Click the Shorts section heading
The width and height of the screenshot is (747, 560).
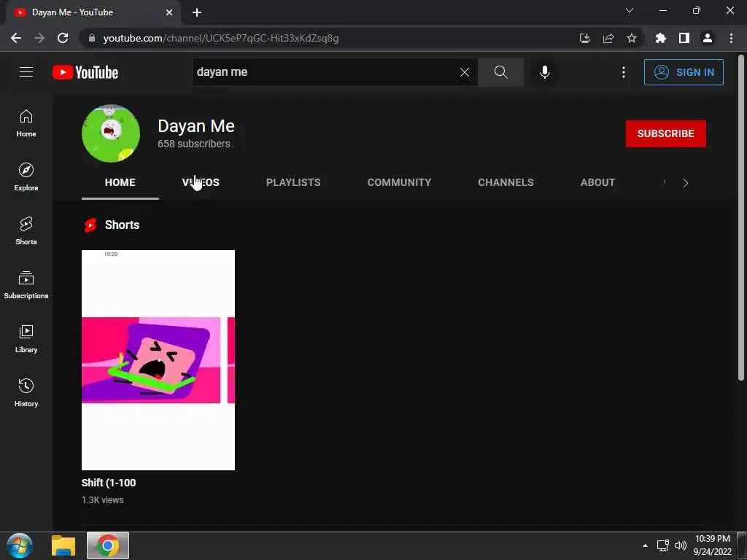pos(122,225)
